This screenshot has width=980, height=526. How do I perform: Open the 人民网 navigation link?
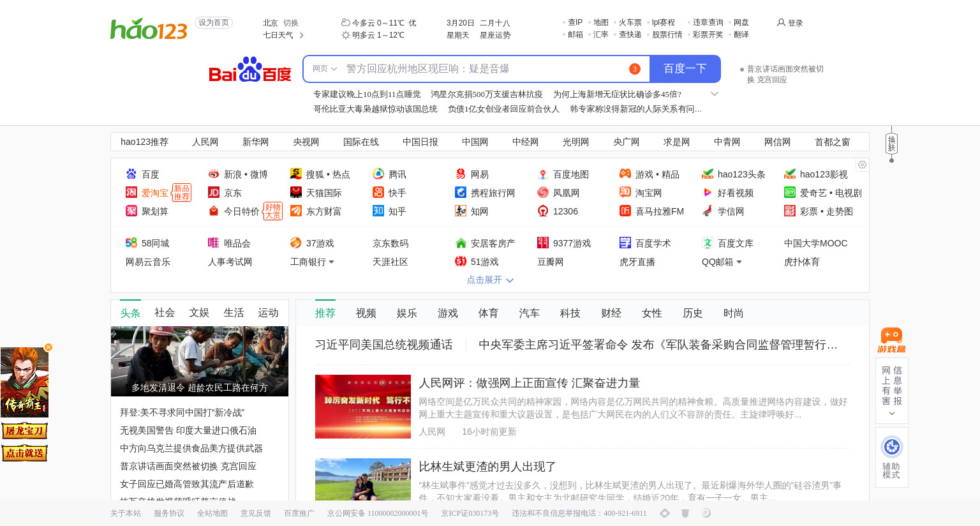[205, 142]
